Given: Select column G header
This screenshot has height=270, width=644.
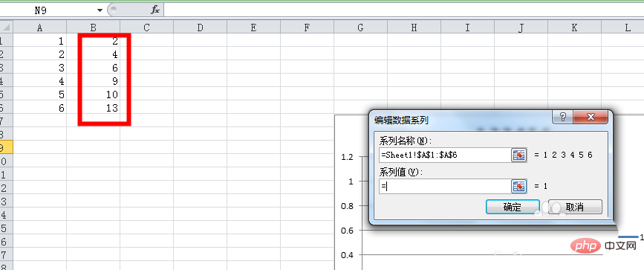Looking at the screenshot, I should coord(360,28).
